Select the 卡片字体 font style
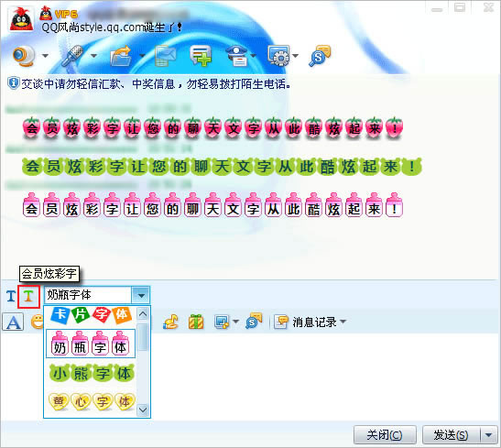 tap(91, 316)
